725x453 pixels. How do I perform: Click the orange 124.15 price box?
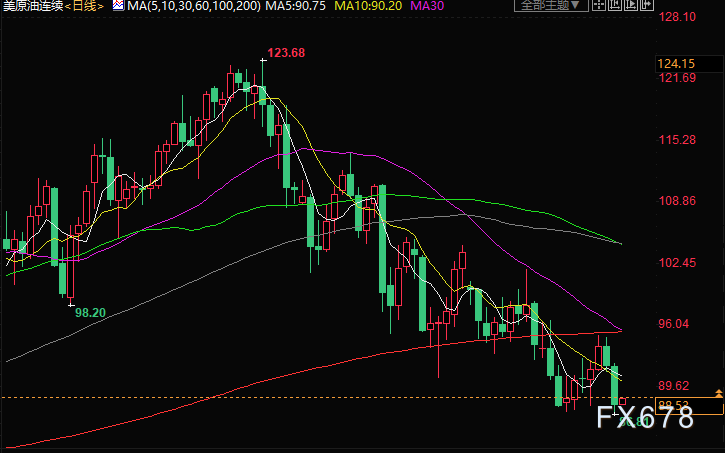coord(689,64)
